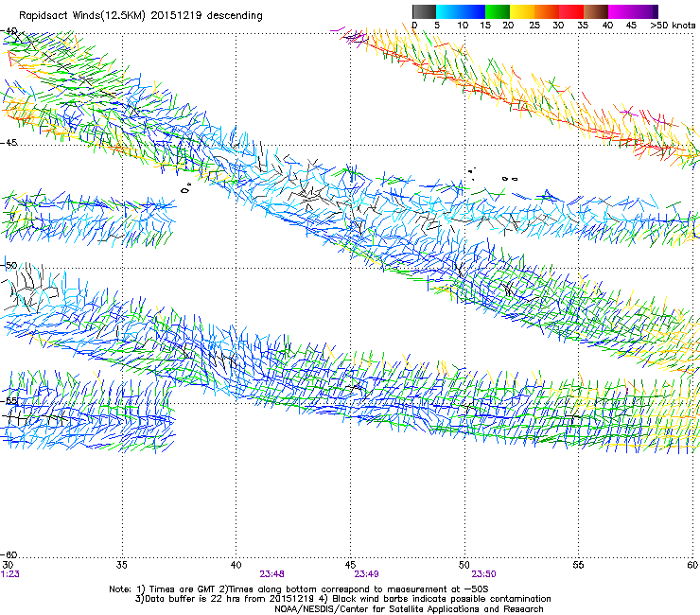Click the purple pass time '1:23'
Viewport: 700px width, 615px height.
pos(9,574)
